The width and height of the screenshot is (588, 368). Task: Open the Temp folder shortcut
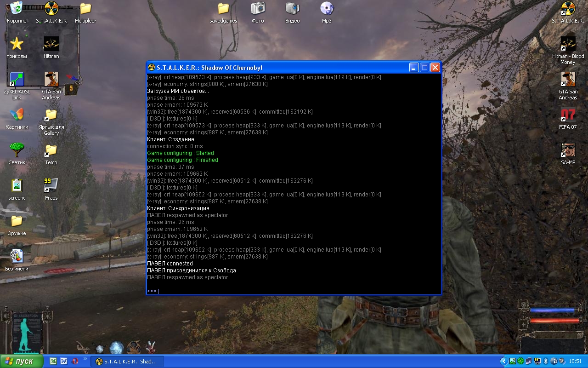(x=51, y=154)
